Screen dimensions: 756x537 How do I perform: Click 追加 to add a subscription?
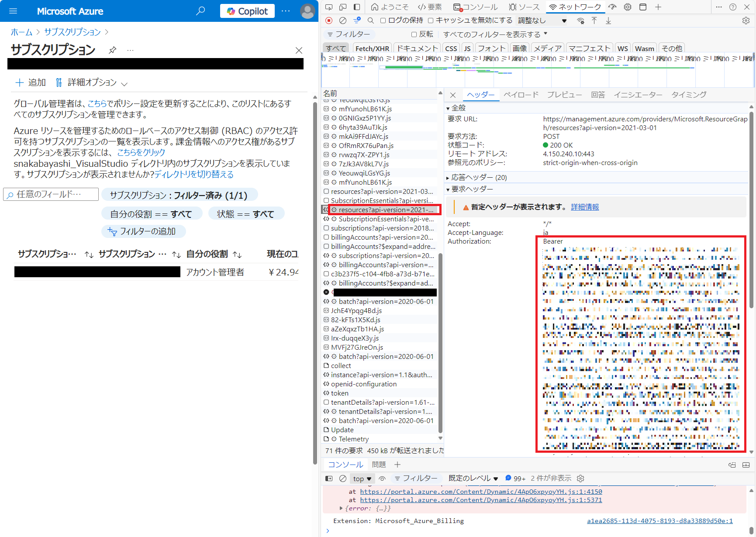[31, 83]
